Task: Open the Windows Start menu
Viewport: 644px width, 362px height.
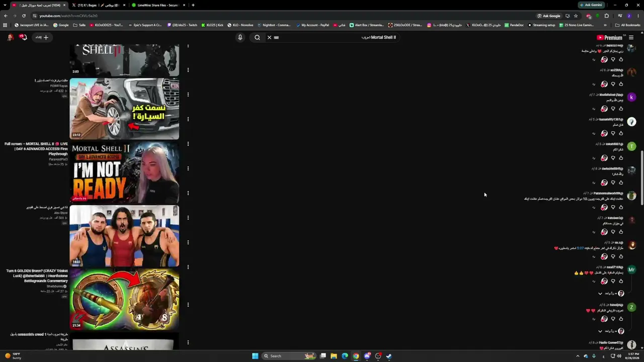Action: [x=255, y=356]
